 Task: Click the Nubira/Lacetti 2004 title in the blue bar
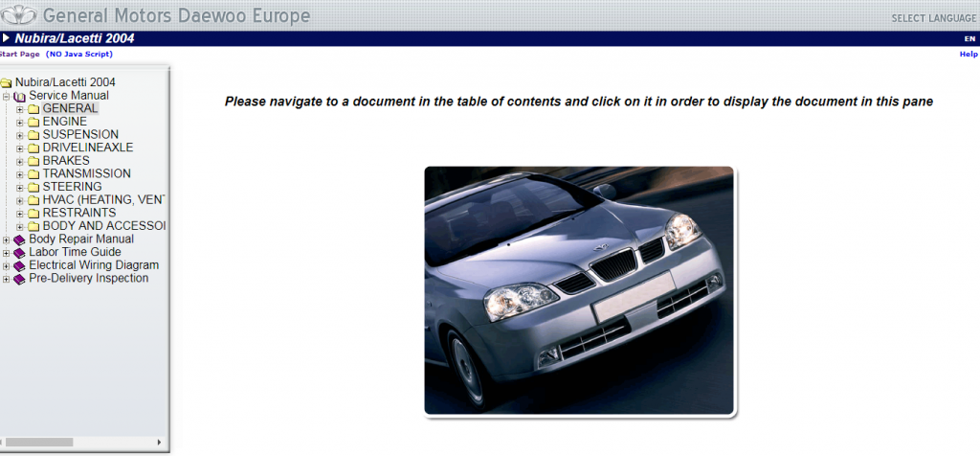click(x=75, y=38)
